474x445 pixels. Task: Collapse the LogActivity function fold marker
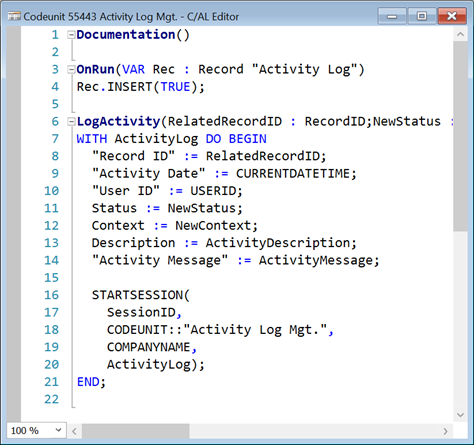[x=71, y=122]
